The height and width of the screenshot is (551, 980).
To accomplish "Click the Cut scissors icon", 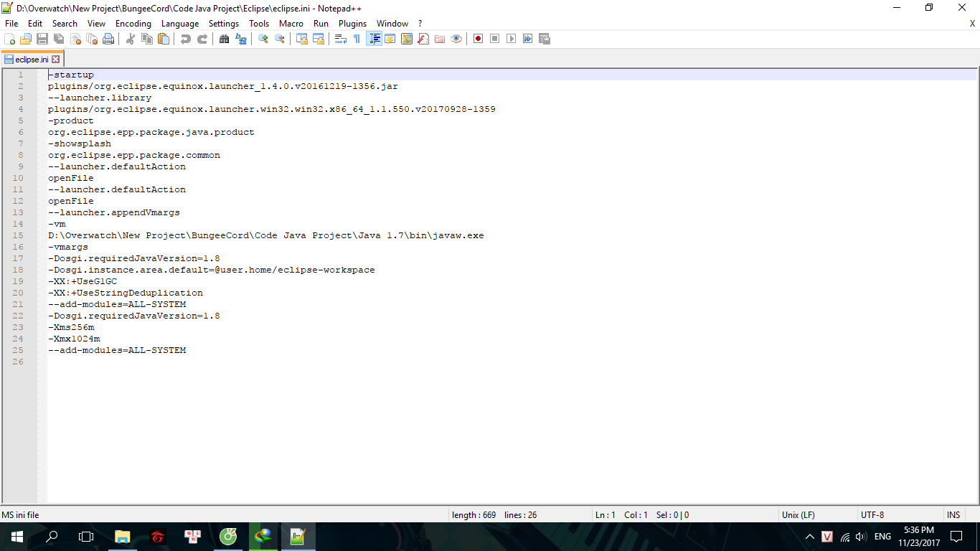I will pyautogui.click(x=131, y=39).
